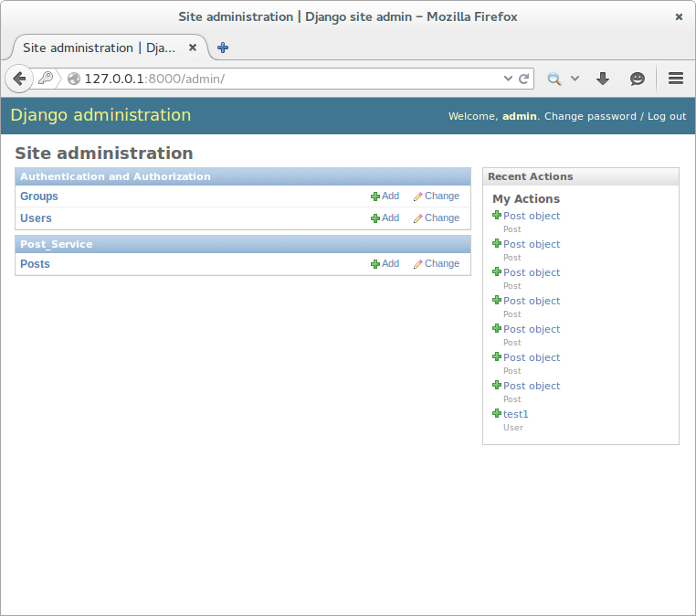Open the Groups model link

pos(39,196)
